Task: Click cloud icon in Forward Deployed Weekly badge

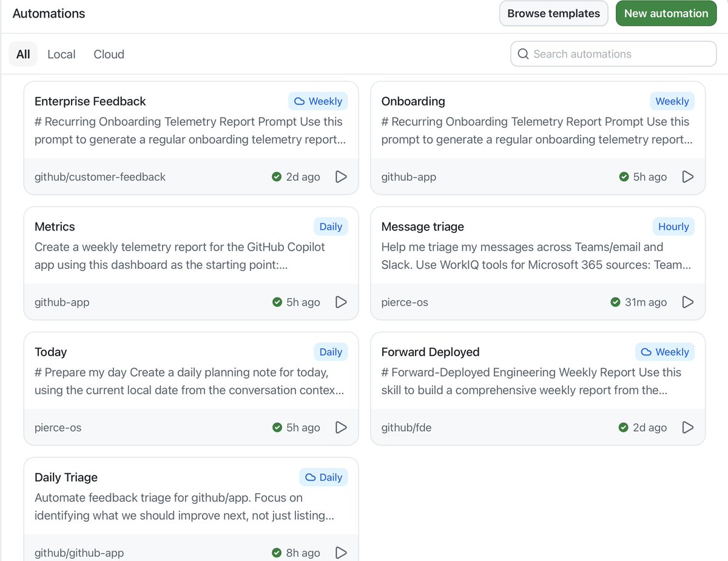Action: (x=646, y=352)
